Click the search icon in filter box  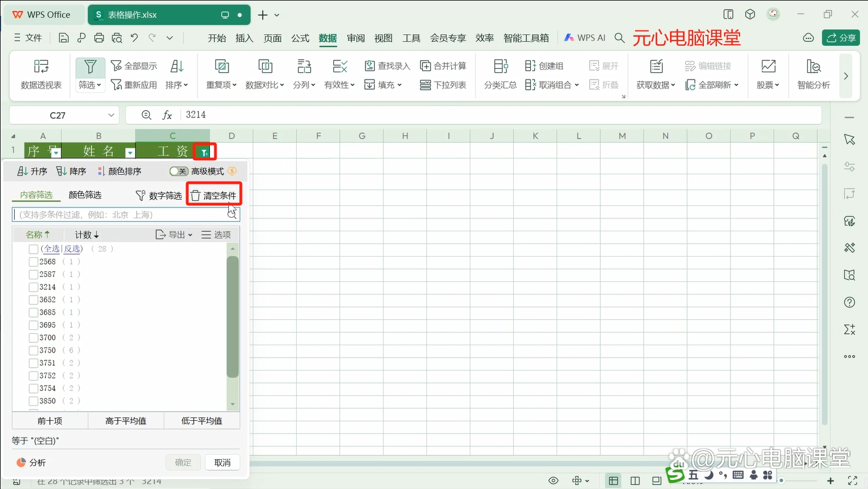coord(232,214)
